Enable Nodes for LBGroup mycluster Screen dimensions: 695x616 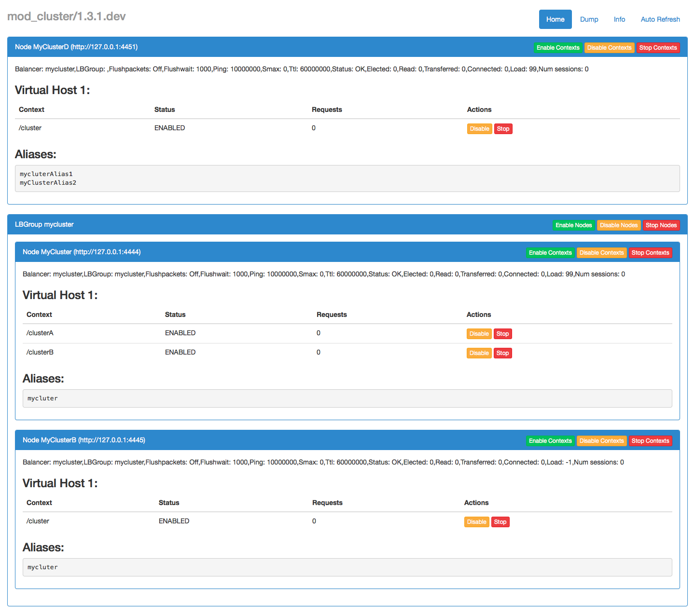click(573, 225)
